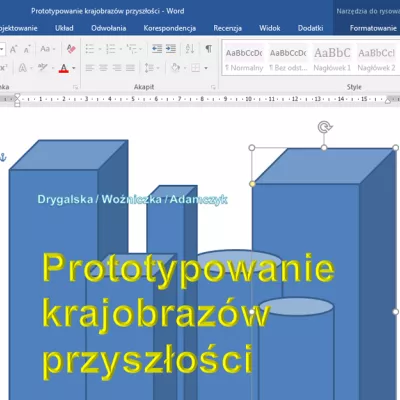The image size is (400, 400).
Task: Open the Dodatki tab
Action: tap(310, 28)
